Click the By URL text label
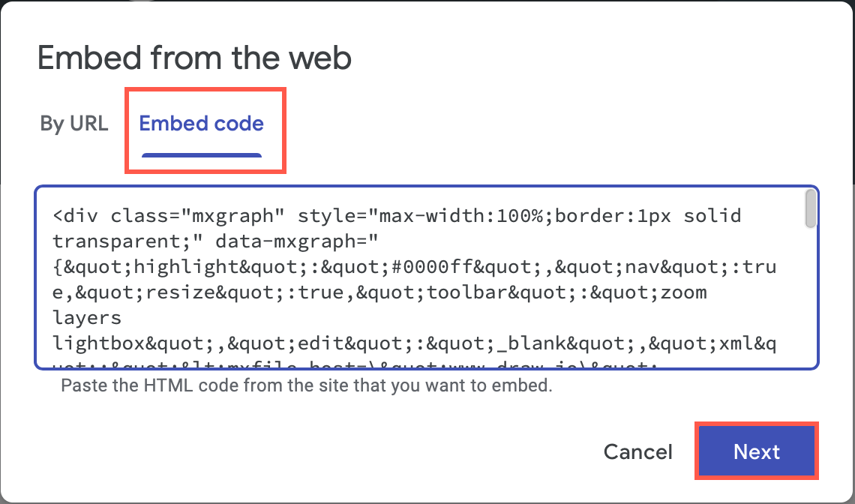The height and width of the screenshot is (504, 855). (74, 123)
